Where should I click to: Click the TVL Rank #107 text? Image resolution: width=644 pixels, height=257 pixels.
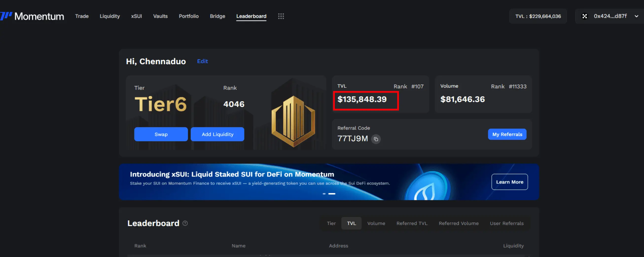pos(409,87)
